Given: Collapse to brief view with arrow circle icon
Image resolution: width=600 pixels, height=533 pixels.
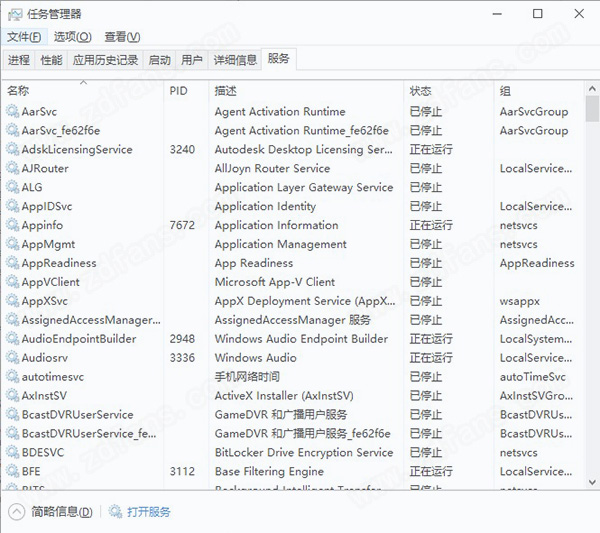Looking at the screenshot, I should coord(16,512).
